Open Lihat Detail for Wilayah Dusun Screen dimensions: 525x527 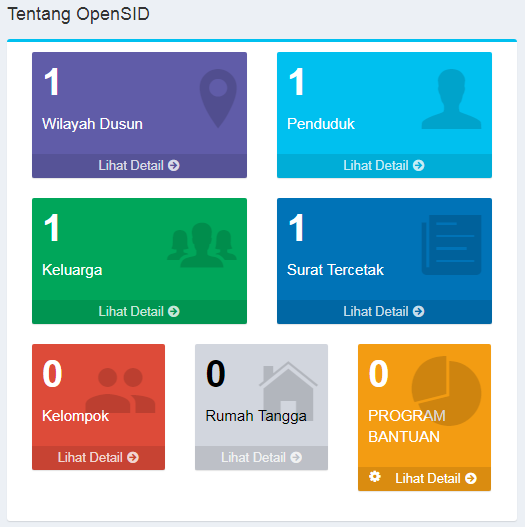[139, 166]
